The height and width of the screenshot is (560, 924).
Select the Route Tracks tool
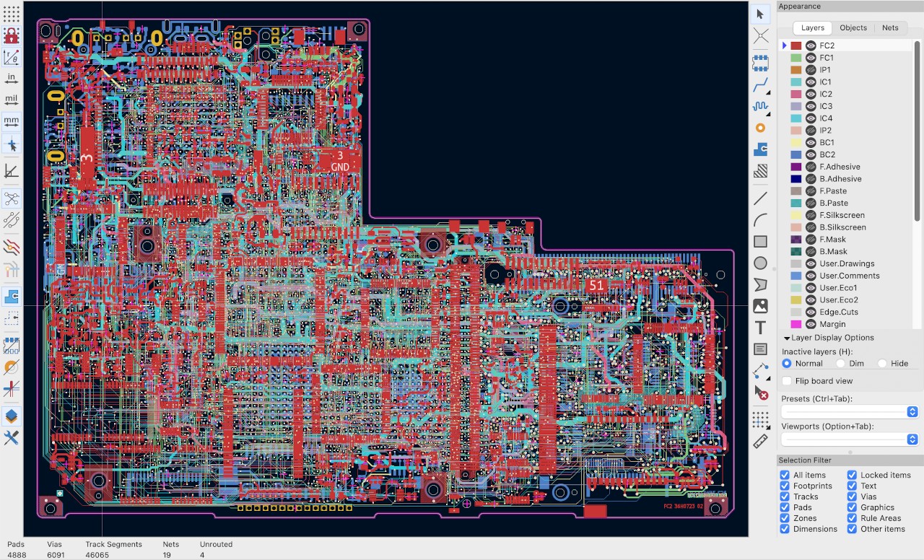coord(760,86)
